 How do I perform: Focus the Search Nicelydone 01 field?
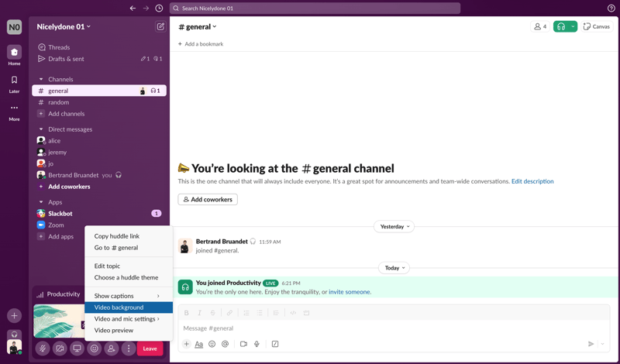pos(315,9)
